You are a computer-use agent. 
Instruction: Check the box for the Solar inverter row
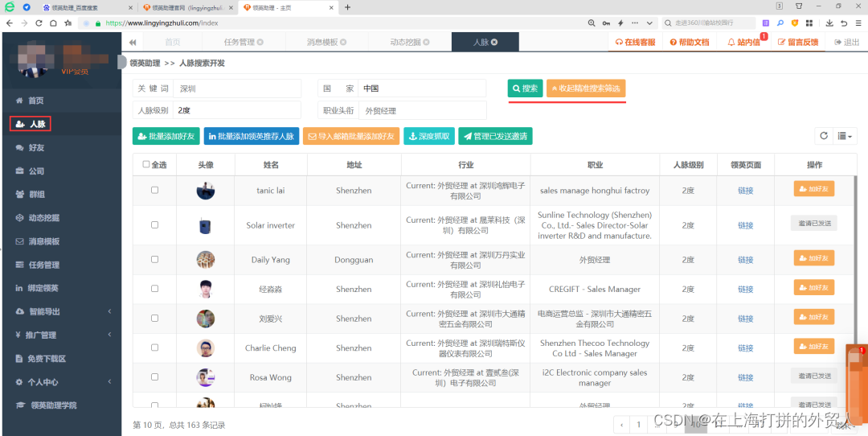[x=154, y=225]
